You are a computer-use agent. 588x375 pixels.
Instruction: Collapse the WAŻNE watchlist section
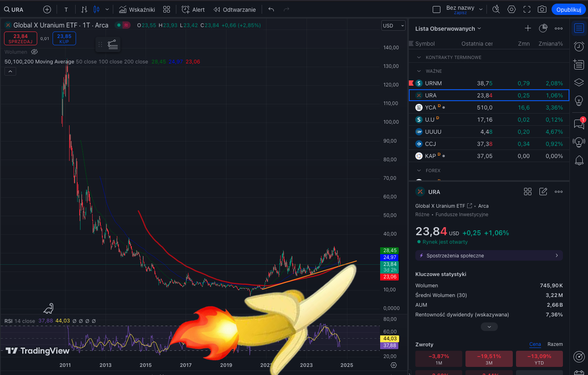click(419, 71)
